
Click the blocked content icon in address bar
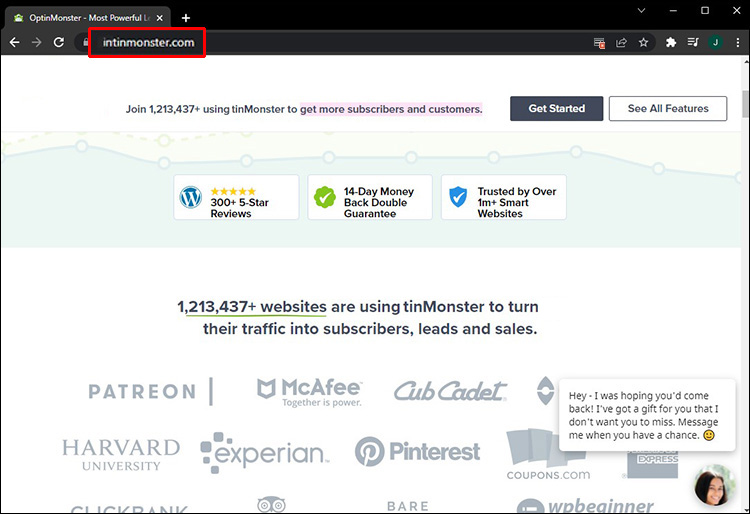(599, 43)
